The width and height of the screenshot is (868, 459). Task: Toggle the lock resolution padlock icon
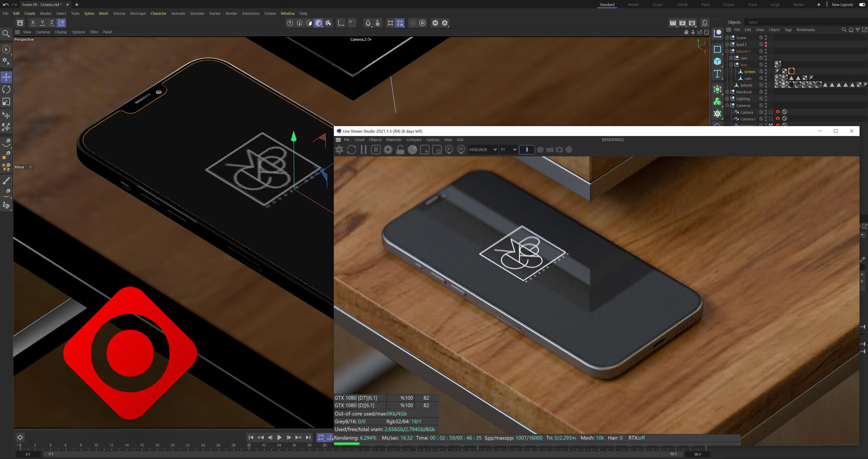coord(400,150)
